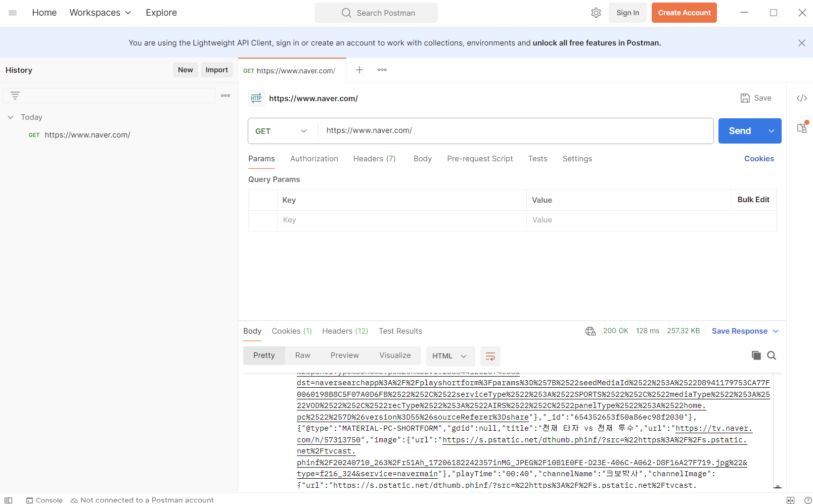Toggle the sidebar visibility icon in status bar
Screen dimensions: 813x504
click(9, 500)
